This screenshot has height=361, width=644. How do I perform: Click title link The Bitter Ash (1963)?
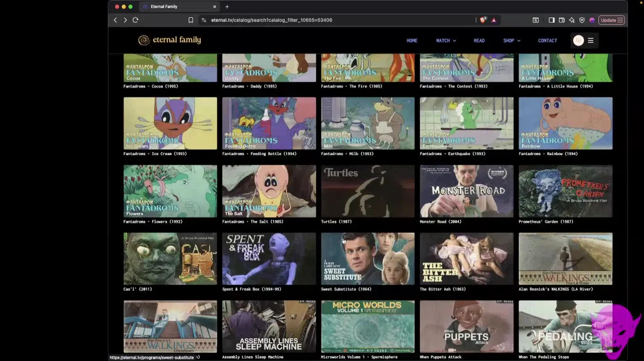pyautogui.click(x=443, y=289)
